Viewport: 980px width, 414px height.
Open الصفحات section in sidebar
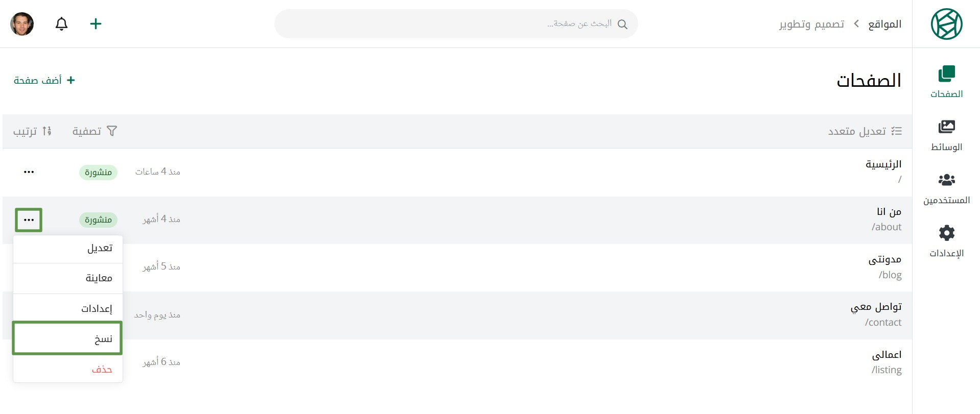[x=946, y=82]
